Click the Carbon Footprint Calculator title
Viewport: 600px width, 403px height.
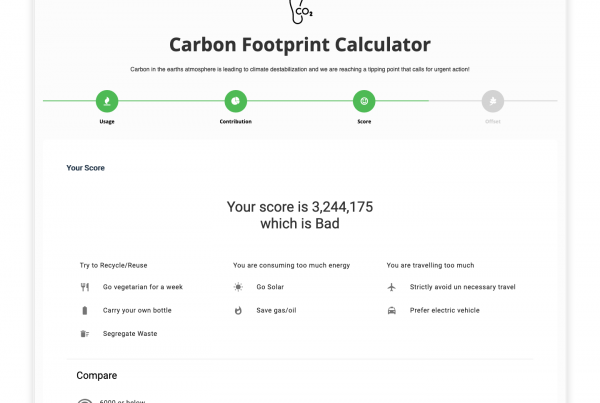[x=300, y=45]
